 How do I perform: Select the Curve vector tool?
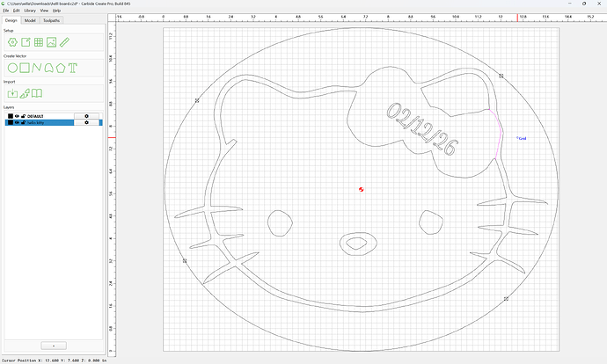[x=48, y=68]
